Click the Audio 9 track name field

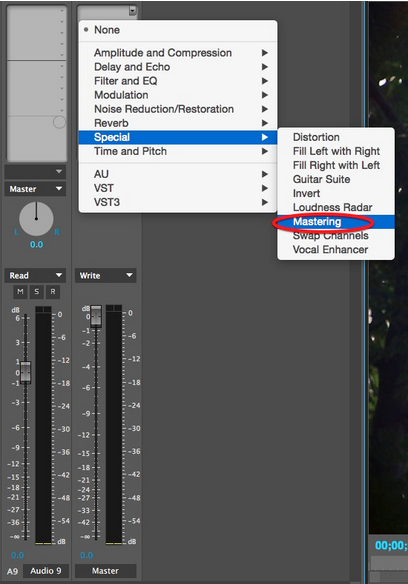45,571
